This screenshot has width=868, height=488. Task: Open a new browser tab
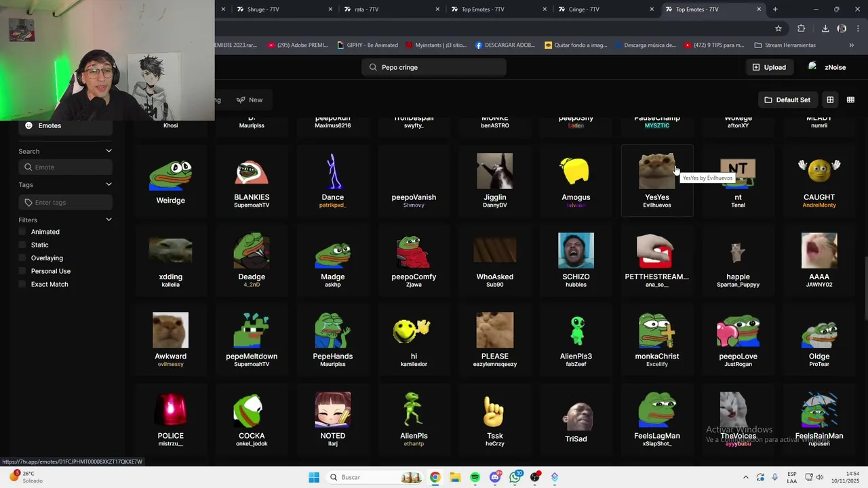click(x=775, y=9)
